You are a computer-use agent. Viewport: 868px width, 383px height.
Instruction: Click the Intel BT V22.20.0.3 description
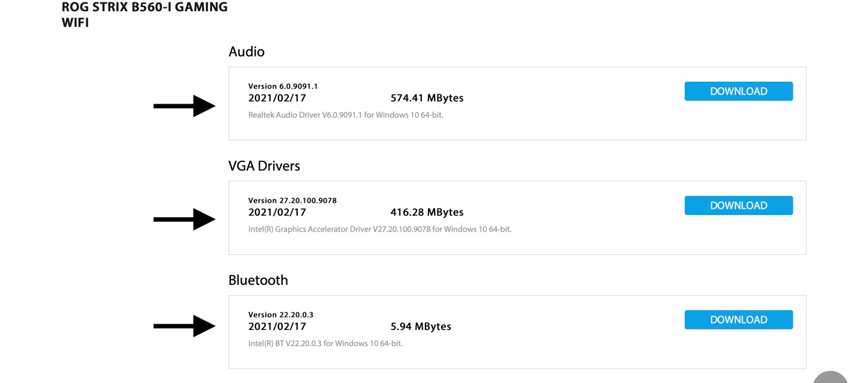tap(325, 343)
